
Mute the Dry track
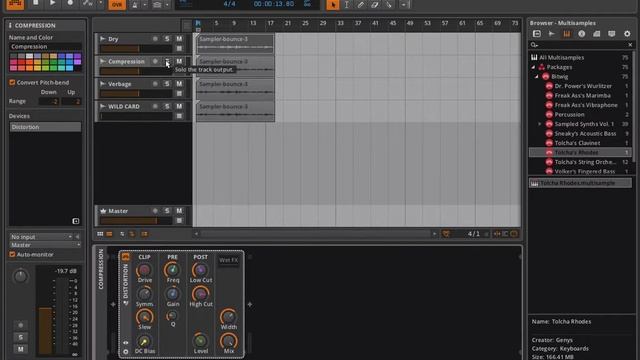tap(179, 38)
